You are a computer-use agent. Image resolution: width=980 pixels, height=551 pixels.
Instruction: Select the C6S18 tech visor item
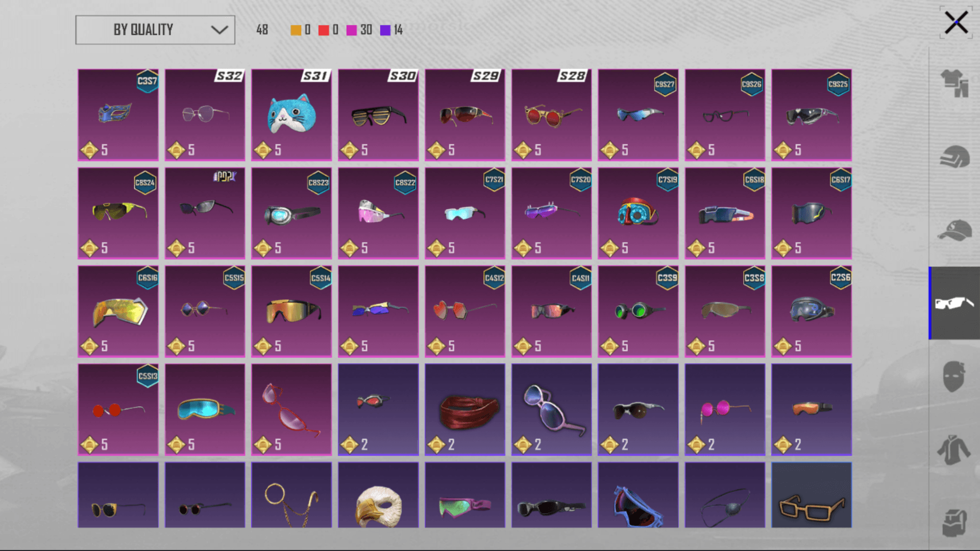coord(725,213)
